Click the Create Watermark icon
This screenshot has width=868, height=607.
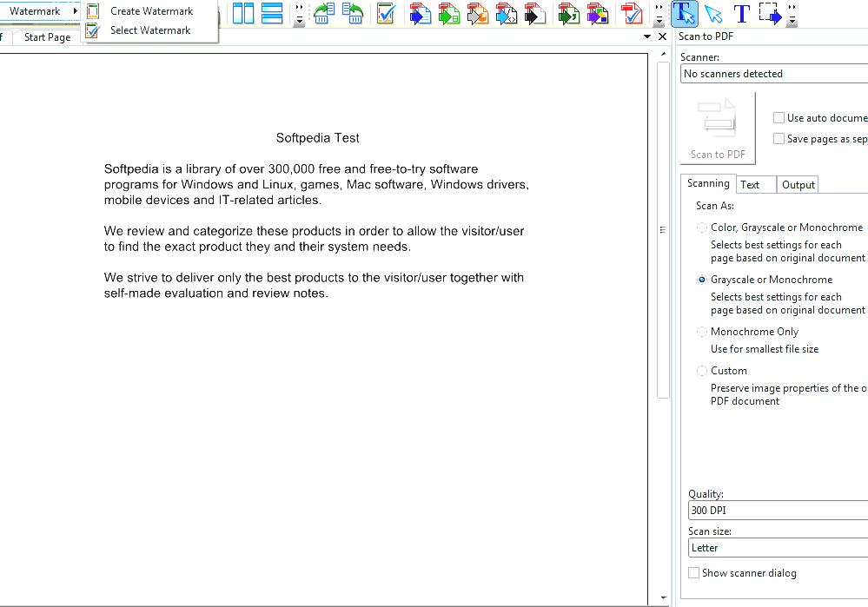coord(93,11)
